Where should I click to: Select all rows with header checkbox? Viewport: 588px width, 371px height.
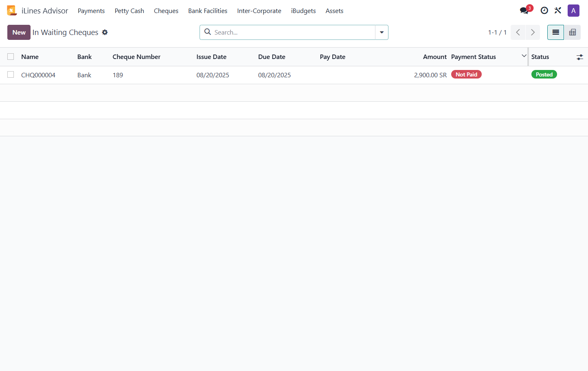(x=11, y=57)
